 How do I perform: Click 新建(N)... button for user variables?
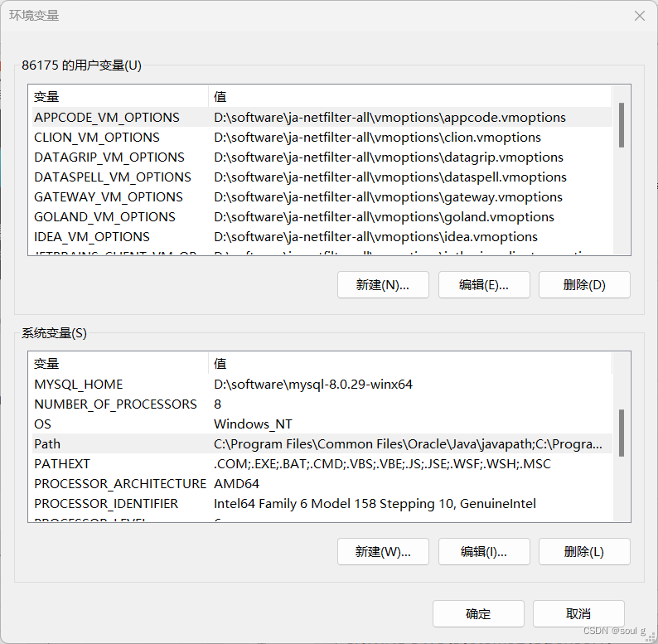[x=383, y=285]
